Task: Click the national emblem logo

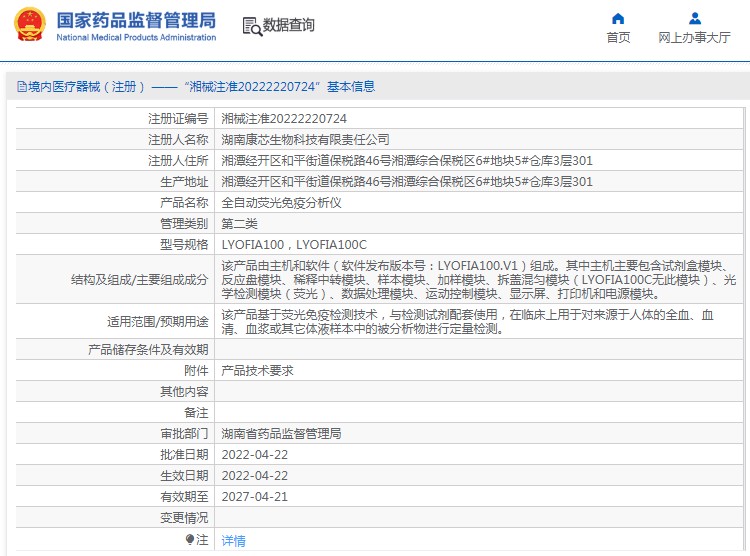Action: pos(30,24)
